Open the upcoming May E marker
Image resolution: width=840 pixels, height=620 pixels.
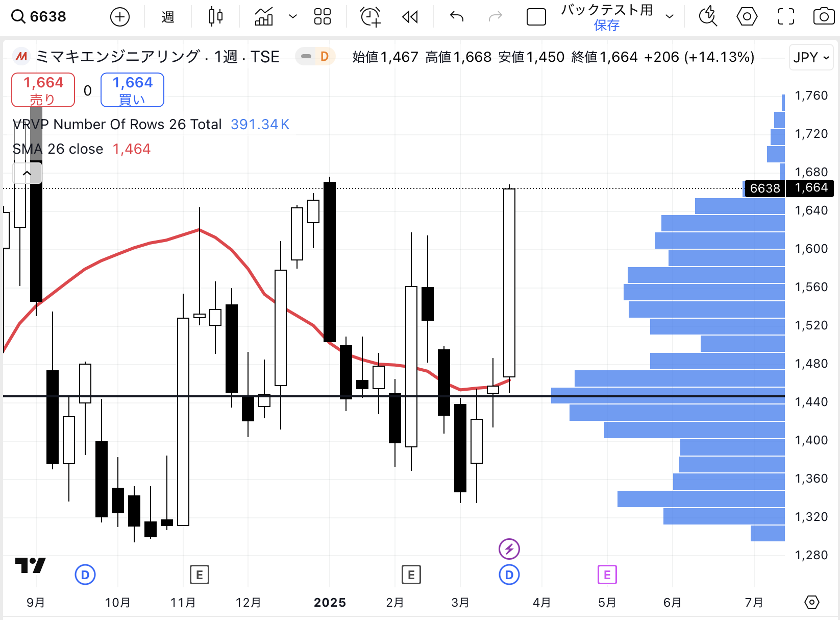[607, 575]
